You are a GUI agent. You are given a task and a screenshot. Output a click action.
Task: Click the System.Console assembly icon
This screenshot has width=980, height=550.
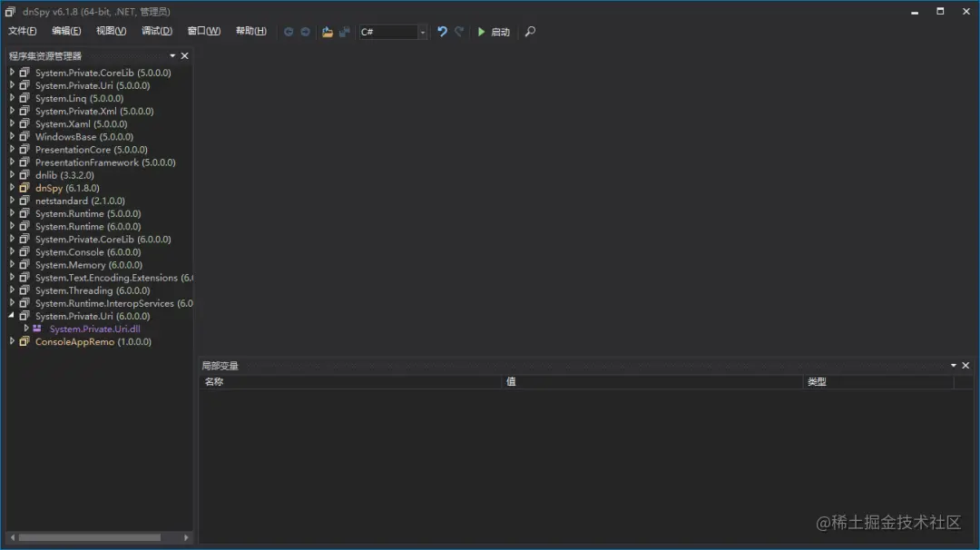pyautogui.click(x=24, y=252)
